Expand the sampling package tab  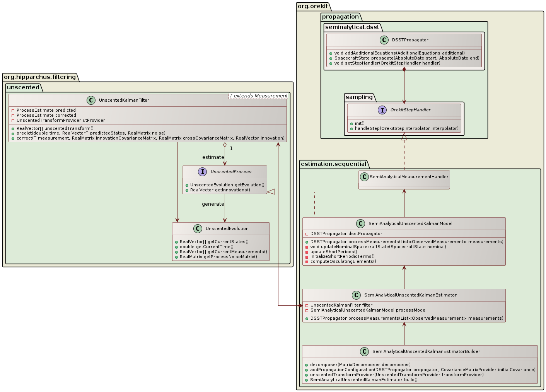(x=360, y=97)
